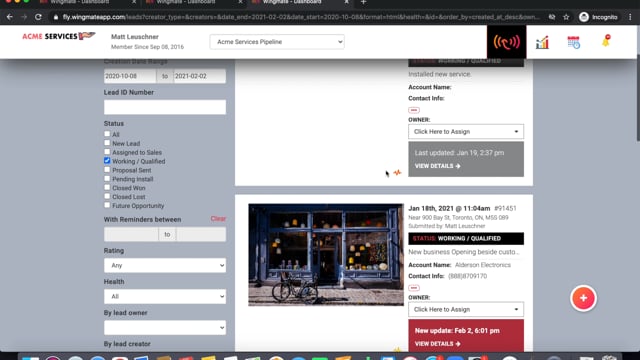640x360 pixels.
Task: Click the Alderson Electronics account name
Action: [483, 265]
